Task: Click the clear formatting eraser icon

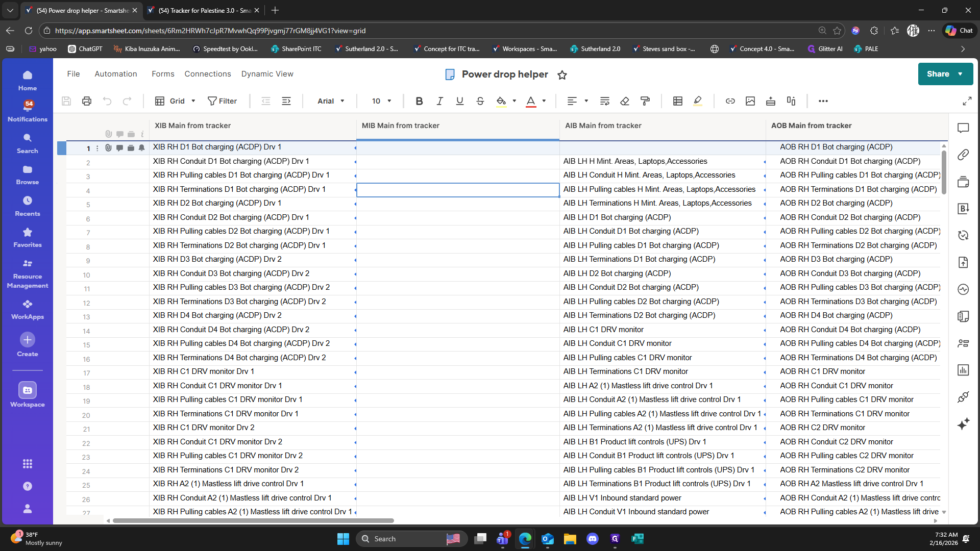Action: tap(625, 101)
